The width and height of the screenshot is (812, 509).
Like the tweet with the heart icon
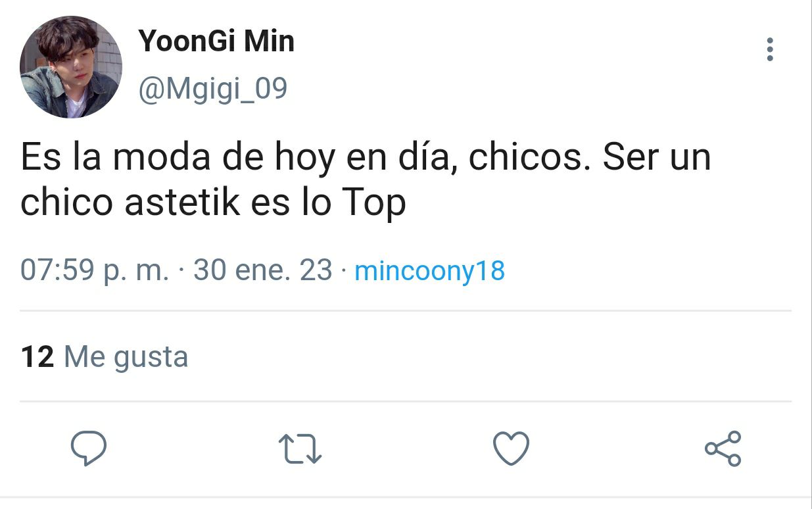pos(511,449)
